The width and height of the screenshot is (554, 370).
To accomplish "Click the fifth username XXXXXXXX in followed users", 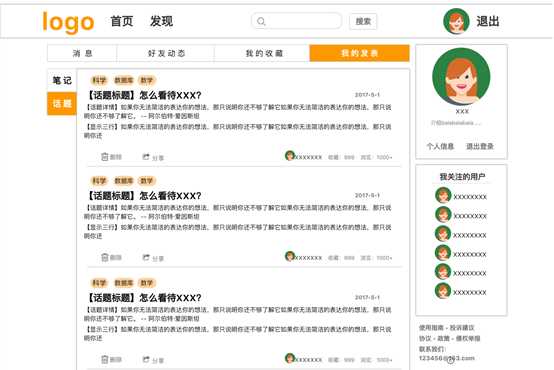I will click(470, 273).
